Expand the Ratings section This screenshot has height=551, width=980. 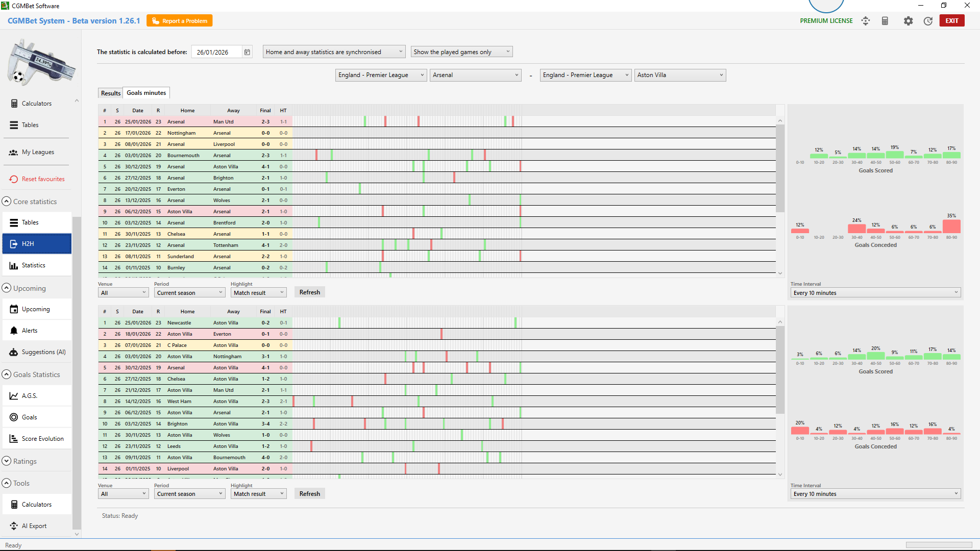tap(7, 461)
